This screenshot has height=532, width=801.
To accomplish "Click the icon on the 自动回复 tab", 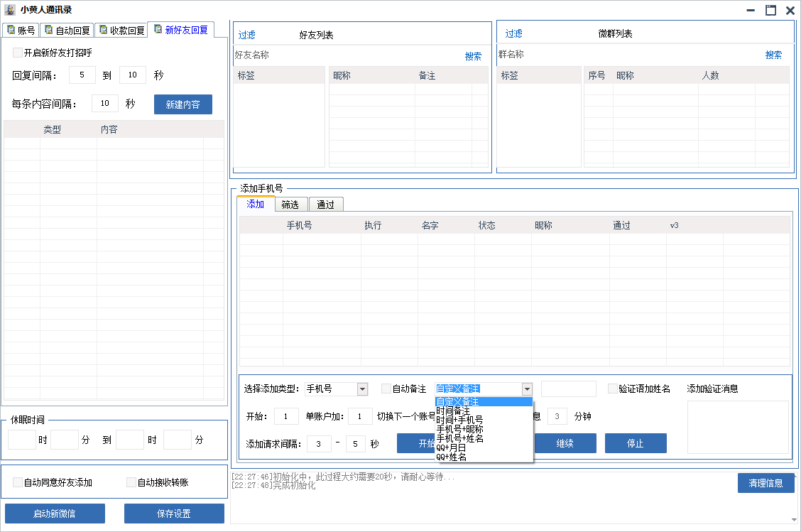I will (x=48, y=30).
